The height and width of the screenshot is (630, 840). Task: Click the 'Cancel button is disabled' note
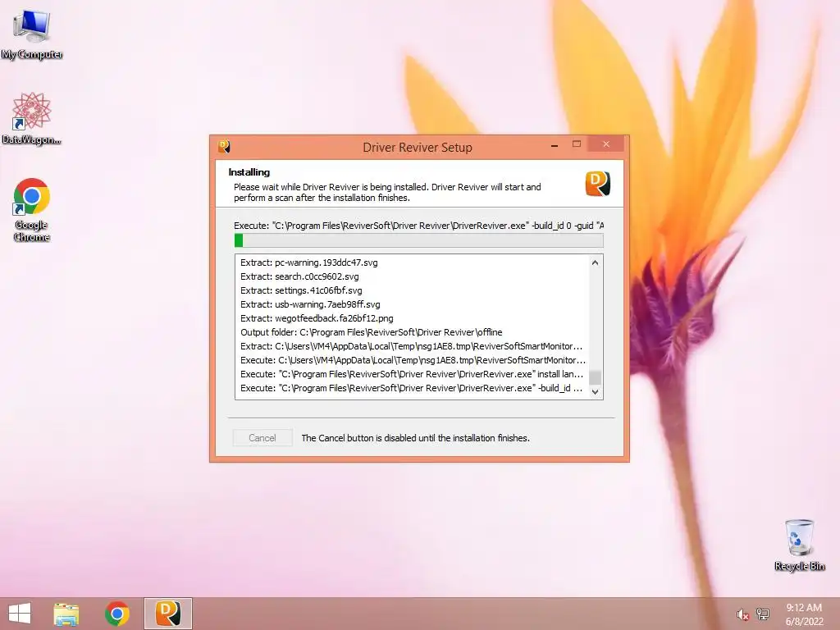(415, 438)
